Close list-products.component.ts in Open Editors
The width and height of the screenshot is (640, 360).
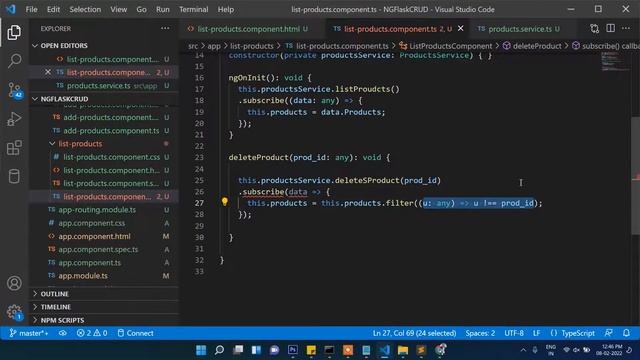(x=48, y=72)
